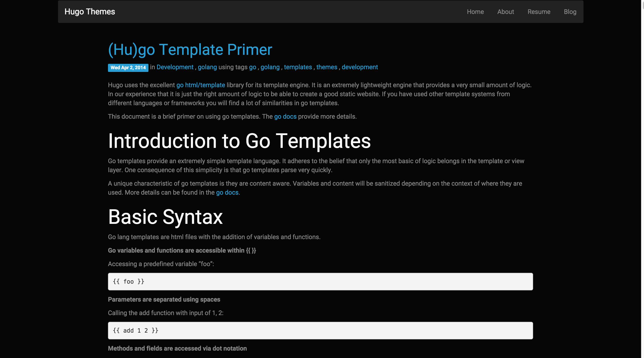
Task: Click go docs link after 'found in the'
Action: (x=227, y=193)
